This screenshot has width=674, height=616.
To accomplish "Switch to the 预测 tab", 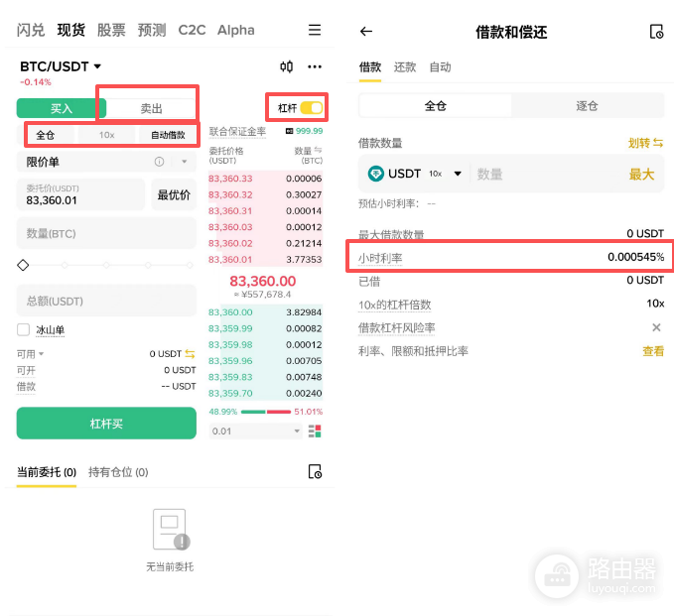I will (x=152, y=30).
